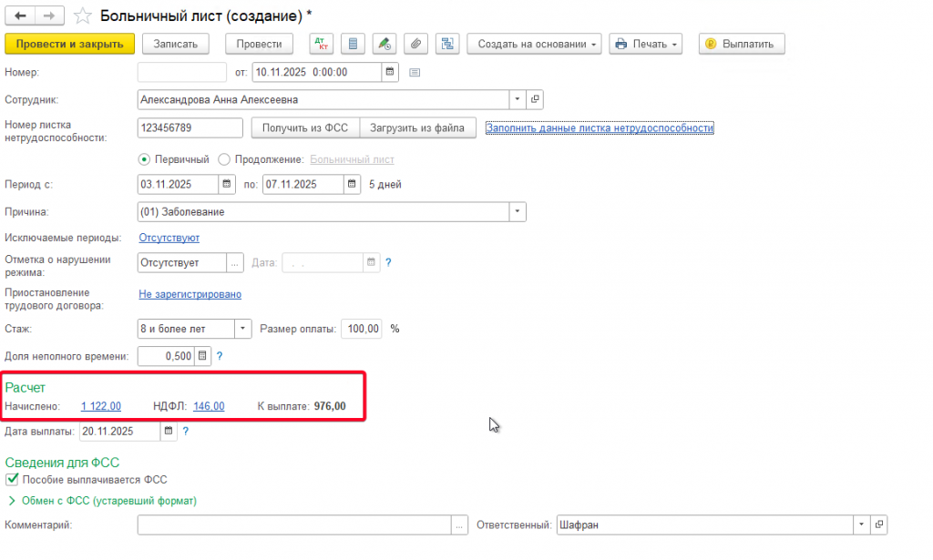This screenshot has height=560, width=933.
Task: Open the calculation sheet icon in toolbar
Action: 353,44
